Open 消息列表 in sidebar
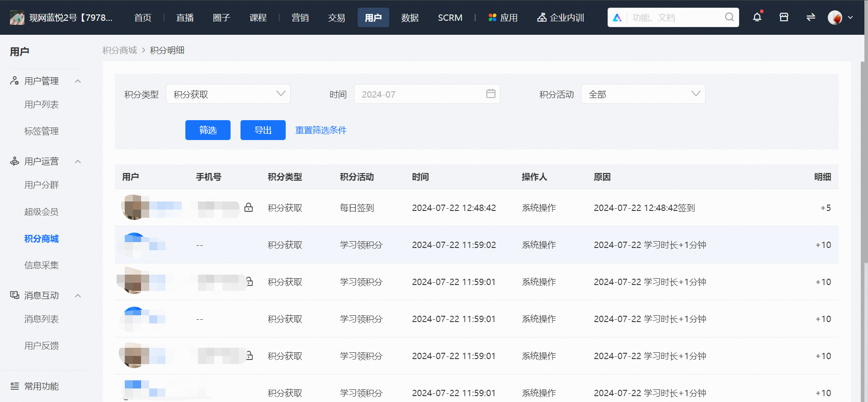Image resolution: width=868 pixels, height=402 pixels. pos(42,319)
